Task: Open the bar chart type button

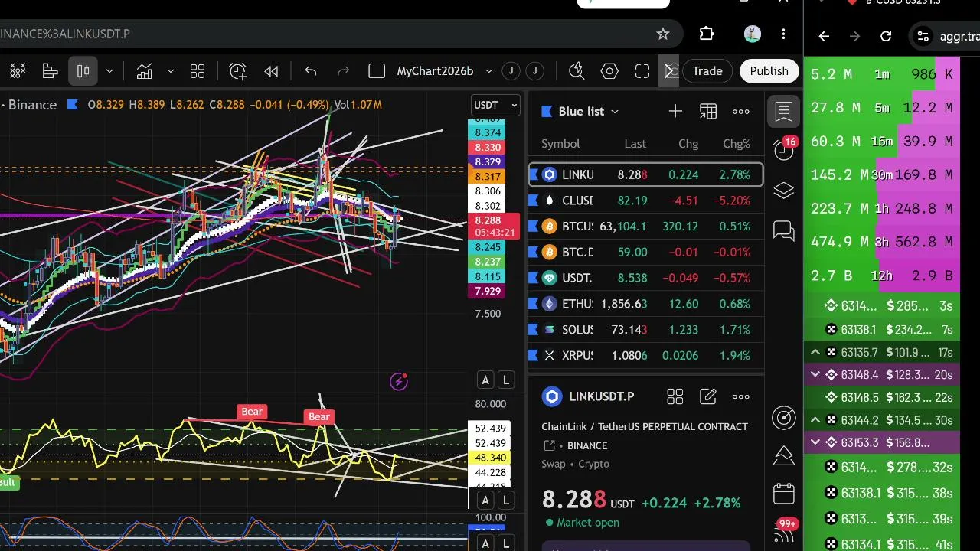Action: point(51,71)
